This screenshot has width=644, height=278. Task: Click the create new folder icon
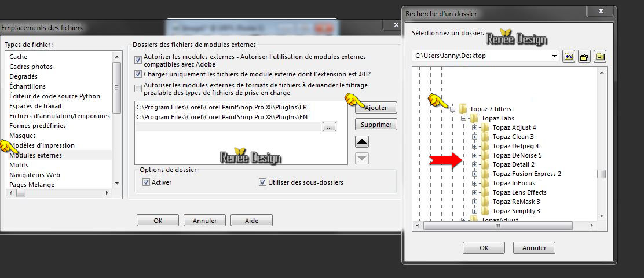[x=584, y=57]
